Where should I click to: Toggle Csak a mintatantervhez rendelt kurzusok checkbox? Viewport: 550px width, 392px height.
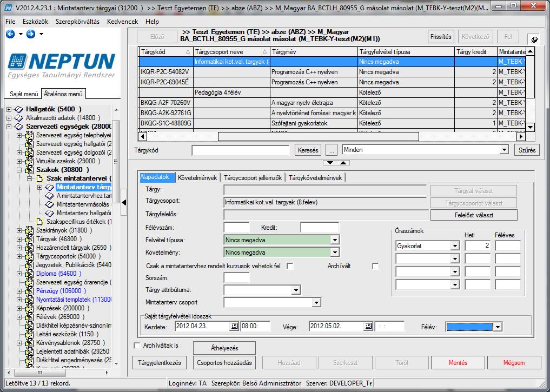(x=290, y=266)
